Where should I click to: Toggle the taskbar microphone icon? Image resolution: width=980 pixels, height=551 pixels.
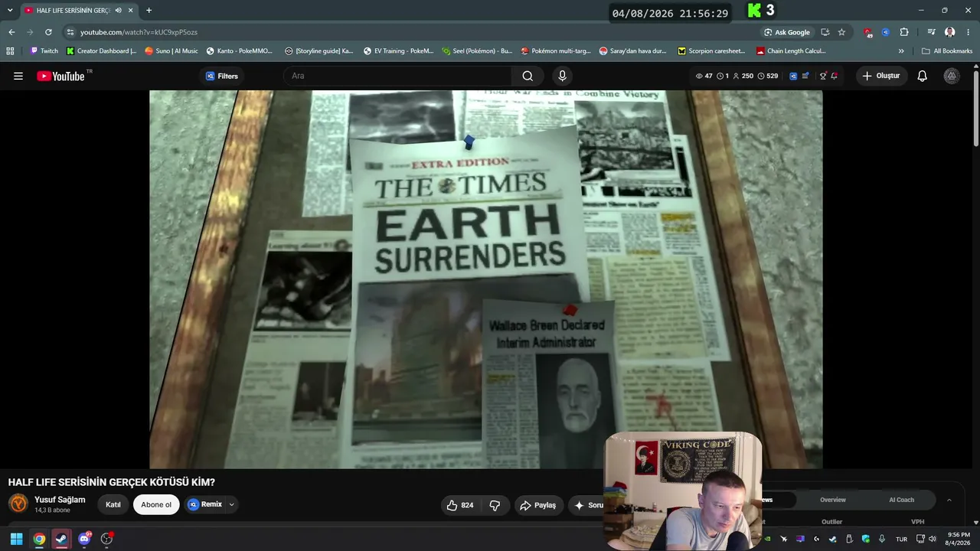(882, 539)
